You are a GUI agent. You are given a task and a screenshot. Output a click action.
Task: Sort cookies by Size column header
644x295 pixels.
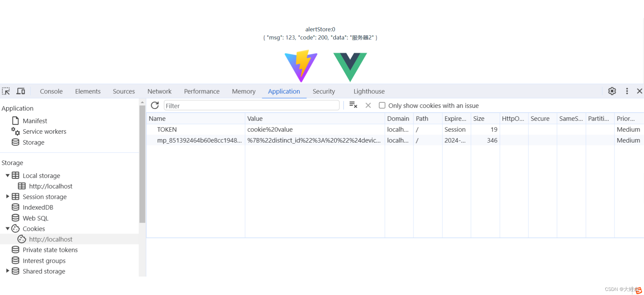click(485, 118)
